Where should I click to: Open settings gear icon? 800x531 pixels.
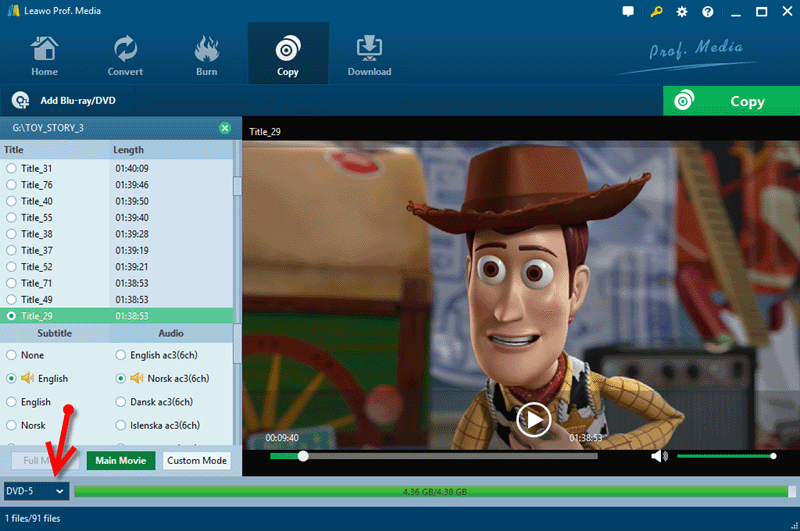(x=682, y=11)
